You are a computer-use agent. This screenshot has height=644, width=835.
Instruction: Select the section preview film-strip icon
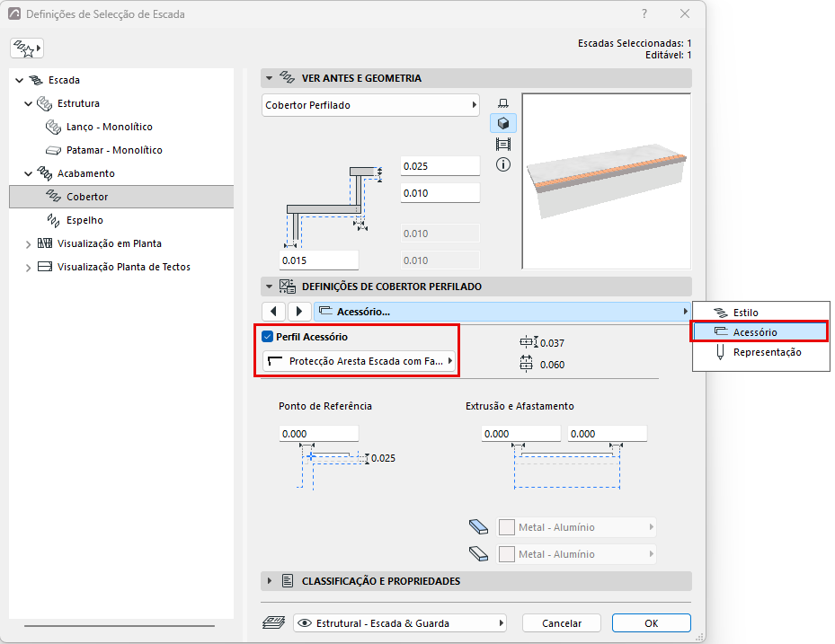(x=502, y=145)
